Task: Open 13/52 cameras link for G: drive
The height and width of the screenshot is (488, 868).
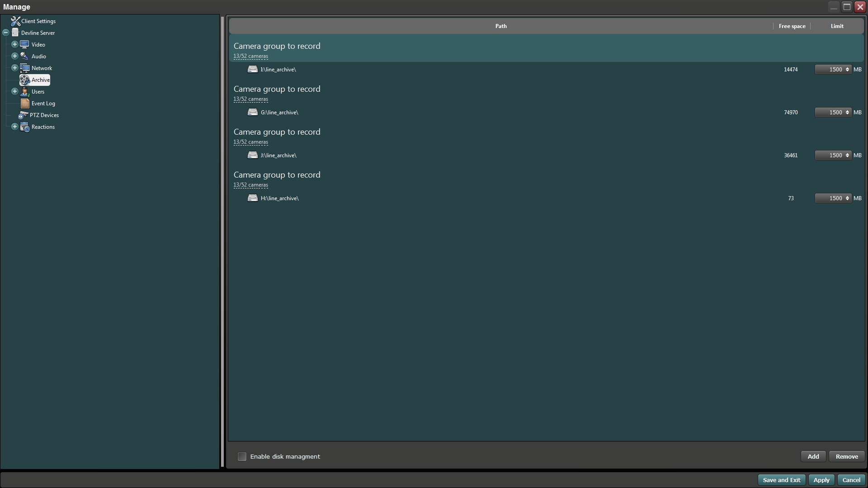Action: coord(250,99)
